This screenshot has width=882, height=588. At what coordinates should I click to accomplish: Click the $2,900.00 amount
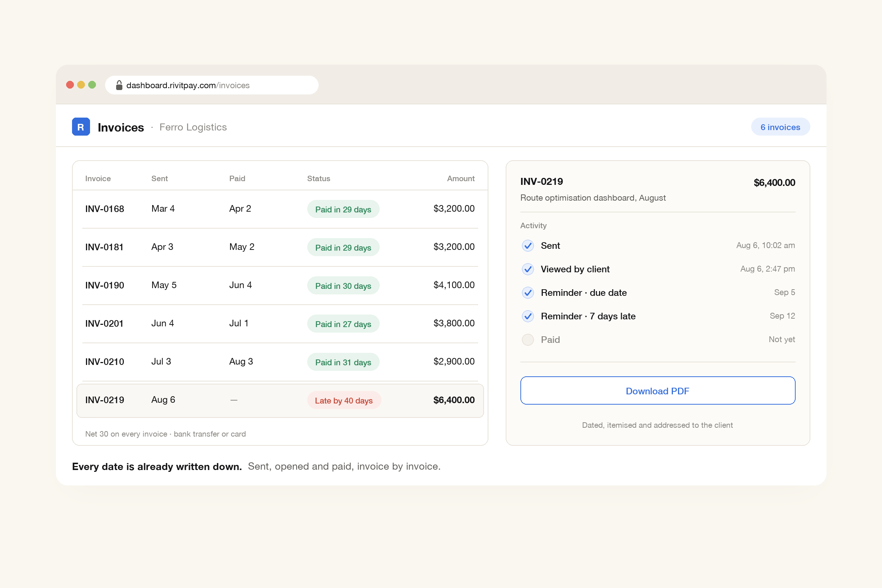[x=454, y=362]
